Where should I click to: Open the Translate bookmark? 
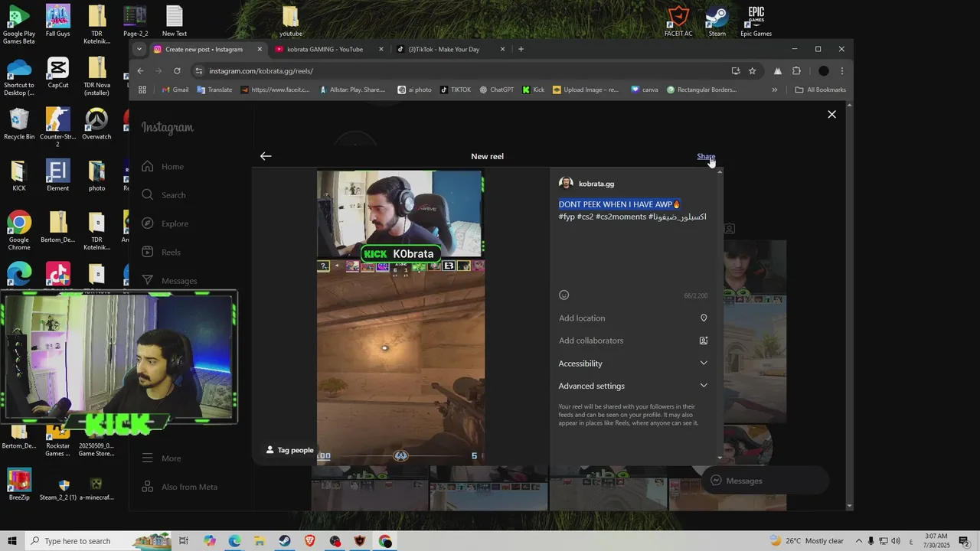[x=214, y=90]
